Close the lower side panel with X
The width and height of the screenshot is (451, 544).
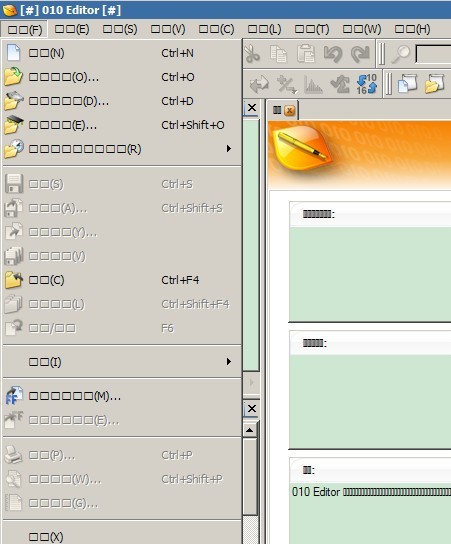[x=252, y=408]
